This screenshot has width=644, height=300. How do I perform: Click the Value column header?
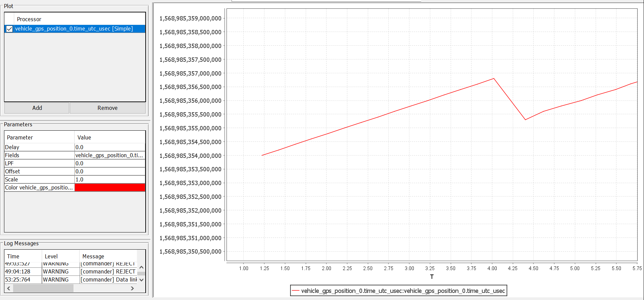point(110,137)
